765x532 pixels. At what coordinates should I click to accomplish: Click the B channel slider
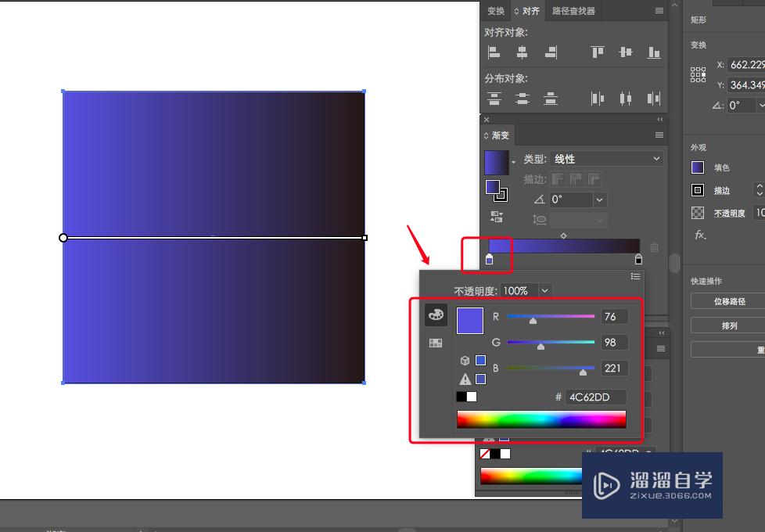pyautogui.click(x=551, y=368)
